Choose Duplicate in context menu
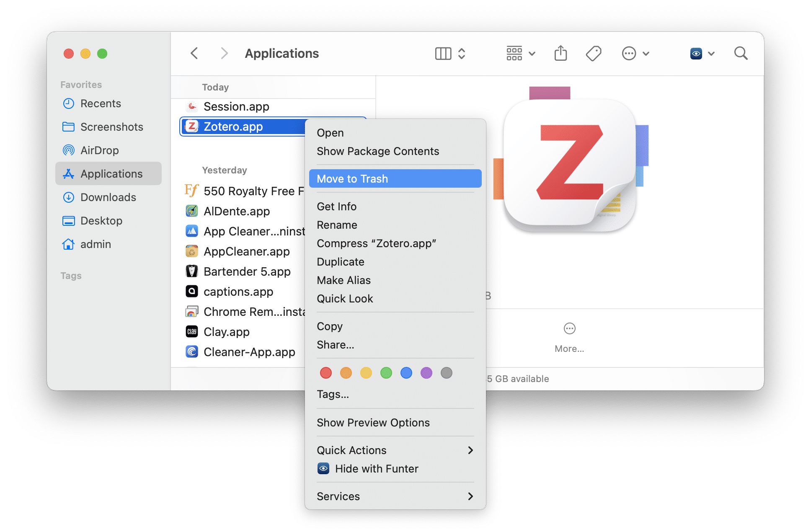 pyautogui.click(x=395, y=262)
